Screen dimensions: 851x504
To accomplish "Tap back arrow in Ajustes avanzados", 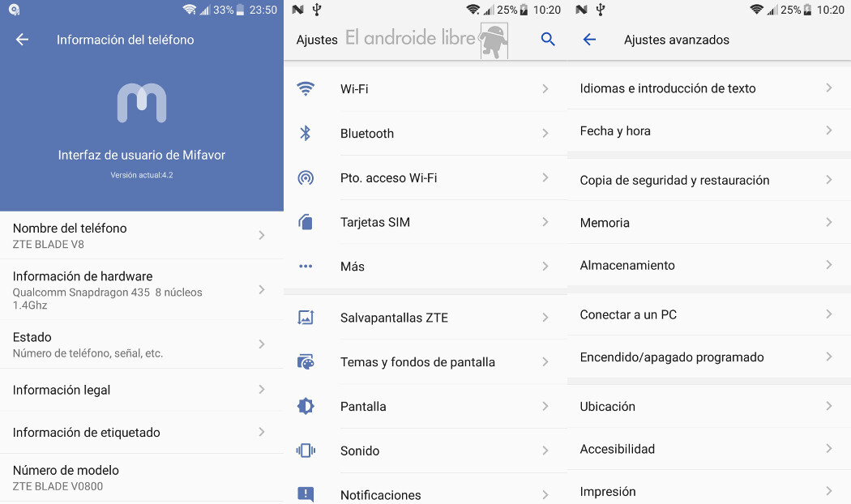I will tap(589, 40).
